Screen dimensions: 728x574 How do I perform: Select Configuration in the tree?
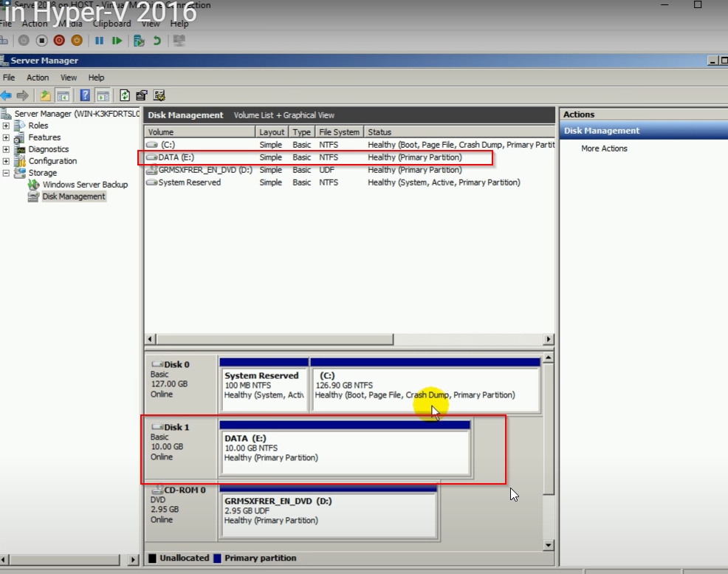coord(53,161)
